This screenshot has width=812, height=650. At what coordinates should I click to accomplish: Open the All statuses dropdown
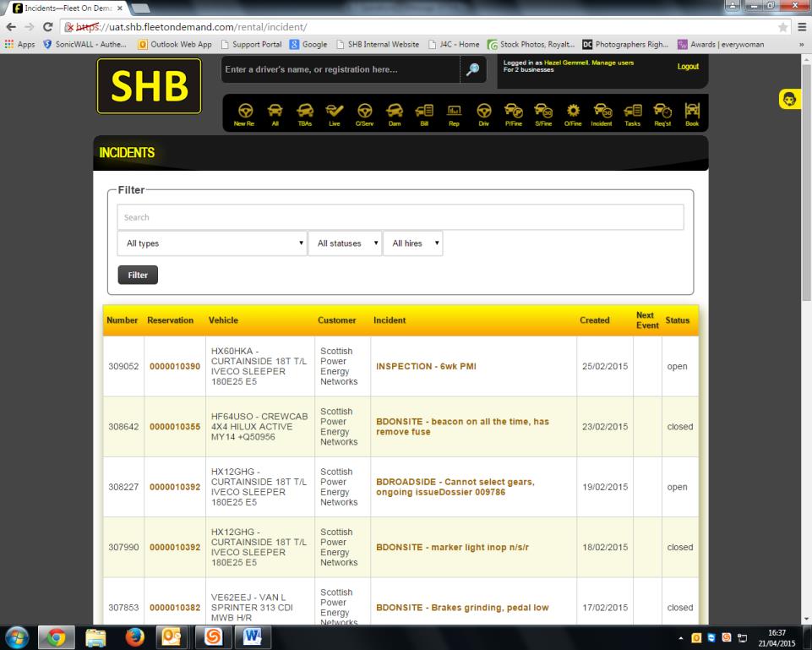(345, 243)
